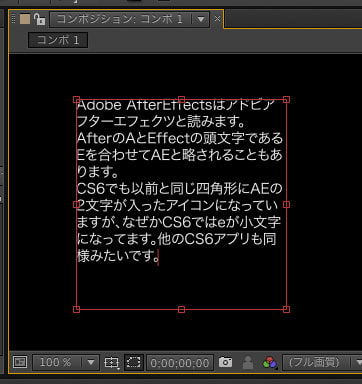Click the text line starting AfterのAとEffect
362x384 pixels.
click(180, 138)
